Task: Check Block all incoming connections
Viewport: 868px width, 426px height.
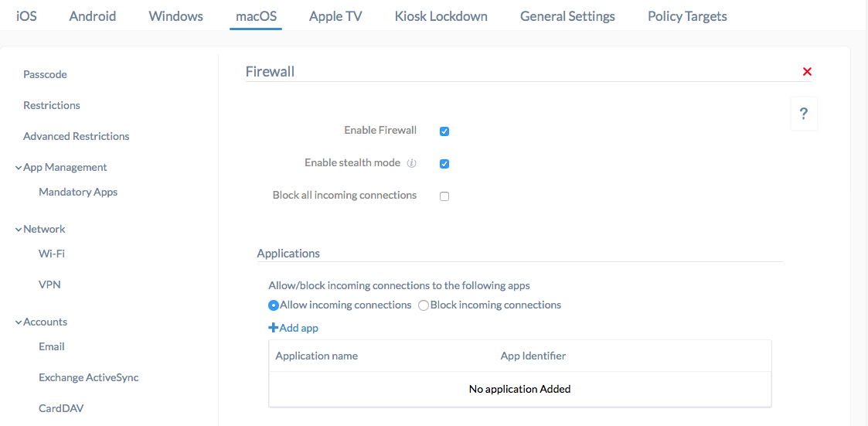Action: [444, 196]
